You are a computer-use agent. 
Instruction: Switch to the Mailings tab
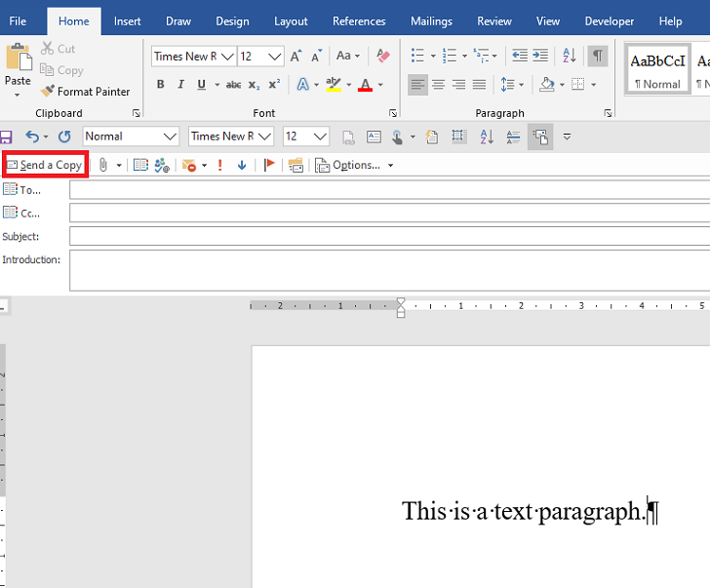click(431, 21)
